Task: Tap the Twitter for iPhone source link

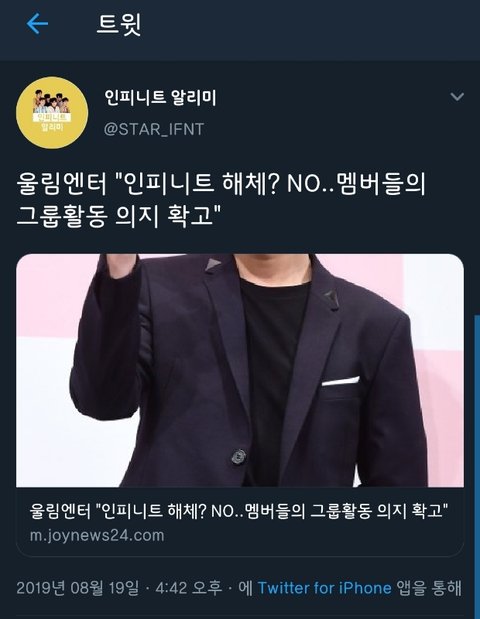Action: pyautogui.click(x=324, y=588)
